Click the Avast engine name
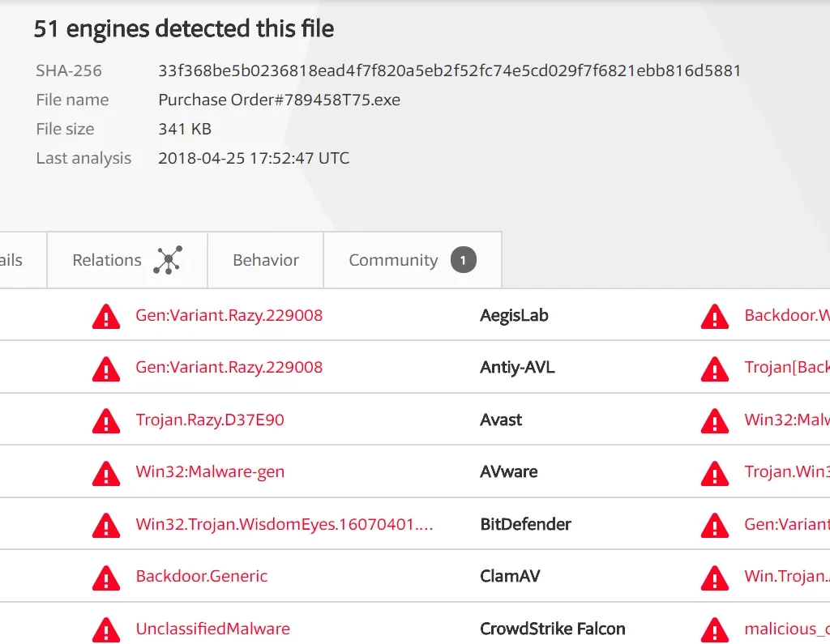 pyautogui.click(x=501, y=420)
